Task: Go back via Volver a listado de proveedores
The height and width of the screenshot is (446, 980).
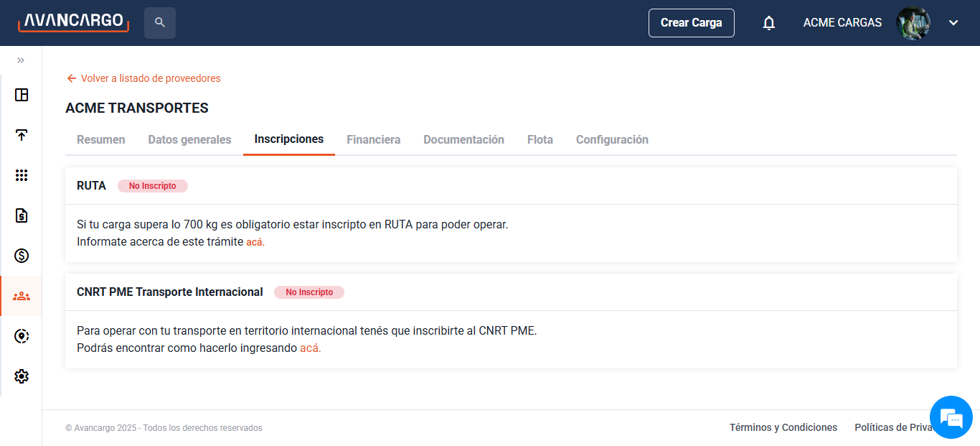Action: click(143, 78)
